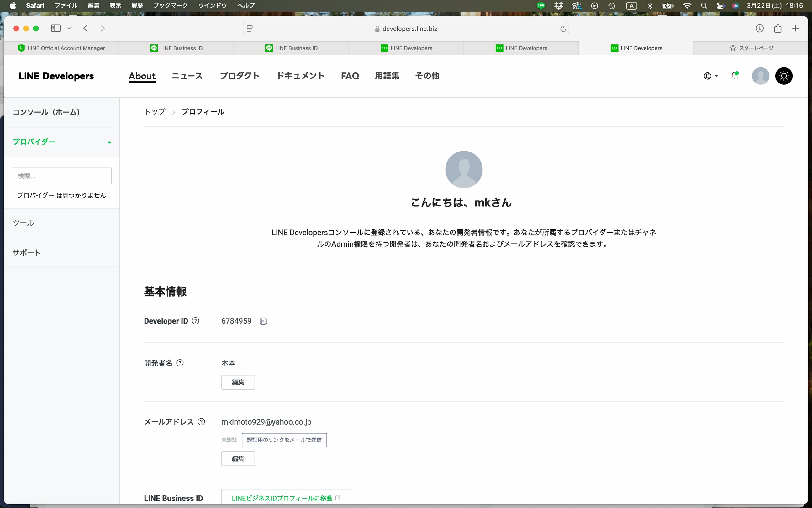Switch to LINE Official Account Manager tab
This screenshot has width=812, height=508.
point(61,48)
